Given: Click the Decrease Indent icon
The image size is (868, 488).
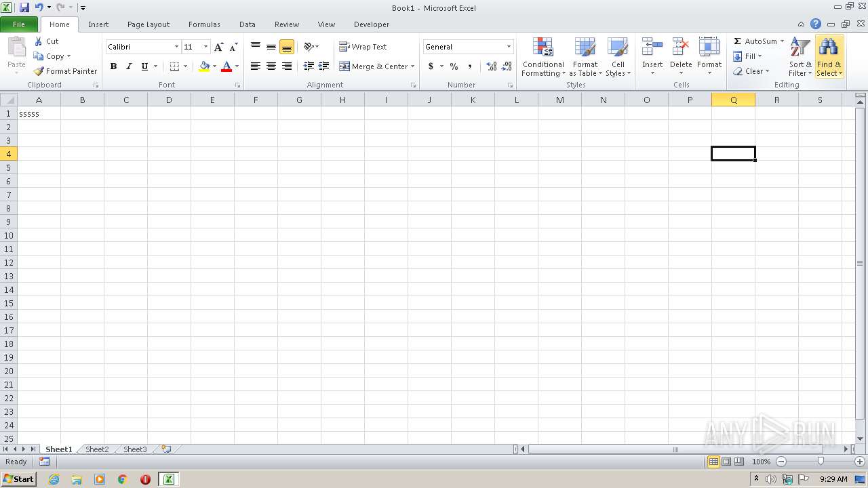Looking at the screenshot, I should [x=309, y=66].
